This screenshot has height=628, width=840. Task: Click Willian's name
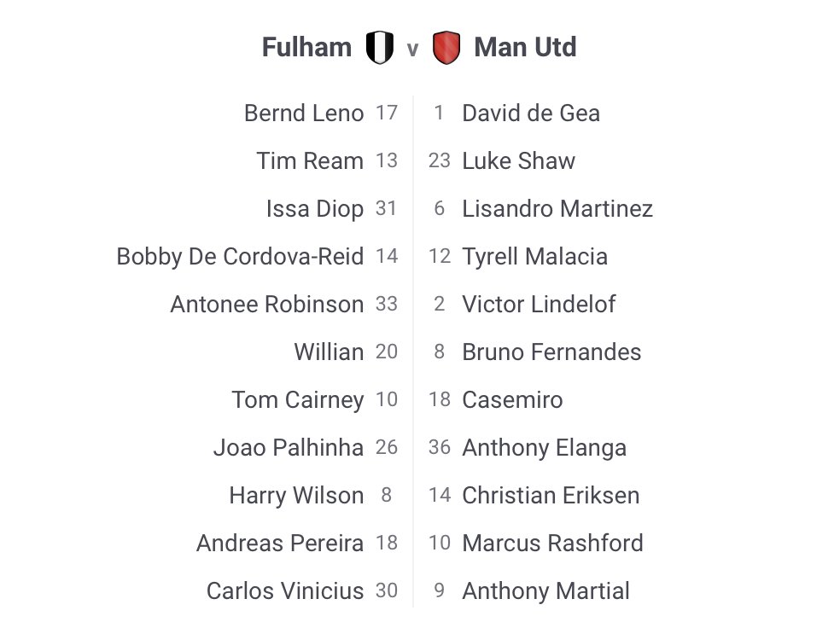[329, 352]
